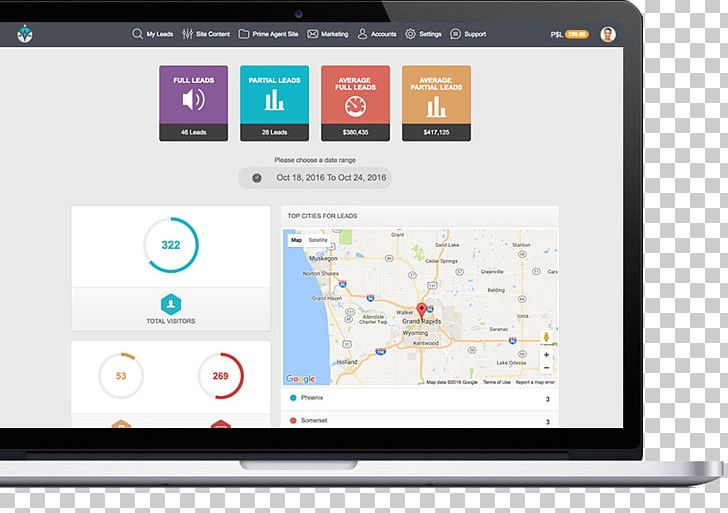Click the Marketing envelope icon

tap(312, 34)
